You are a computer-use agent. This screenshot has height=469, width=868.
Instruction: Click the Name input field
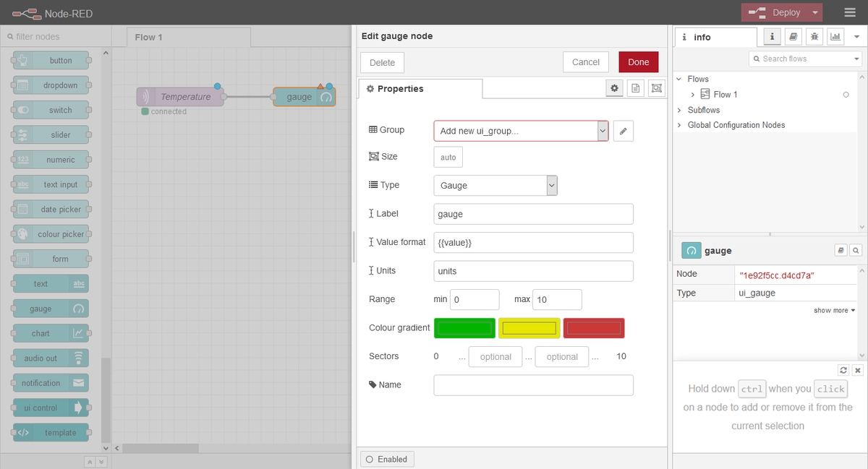(534, 385)
